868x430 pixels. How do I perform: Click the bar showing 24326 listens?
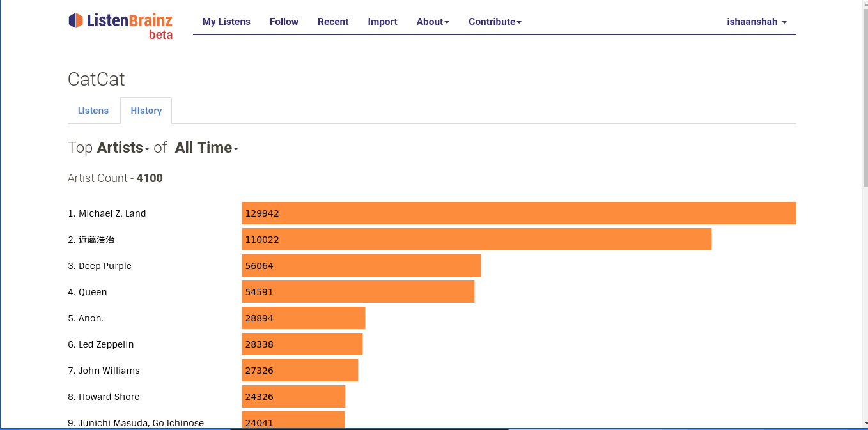tap(293, 397)
